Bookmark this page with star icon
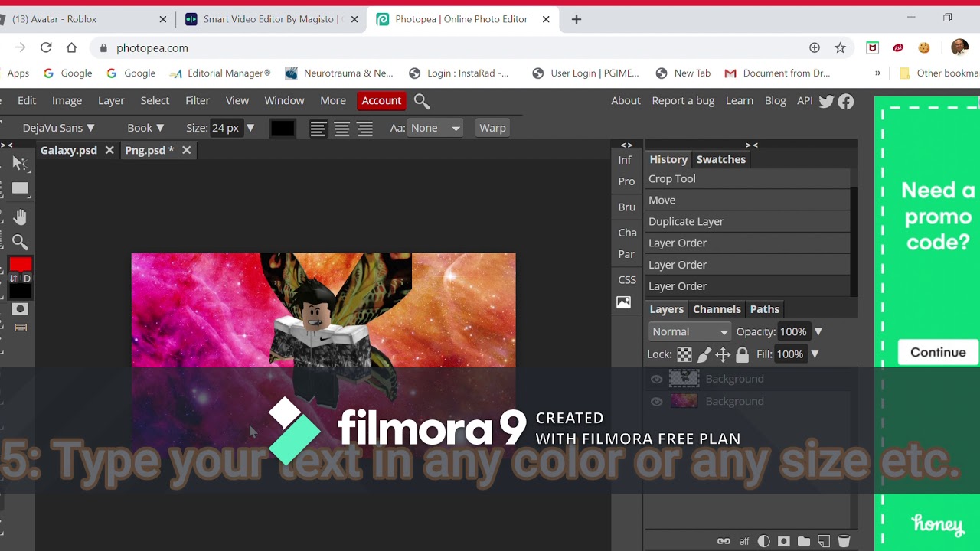 [840, 47]
